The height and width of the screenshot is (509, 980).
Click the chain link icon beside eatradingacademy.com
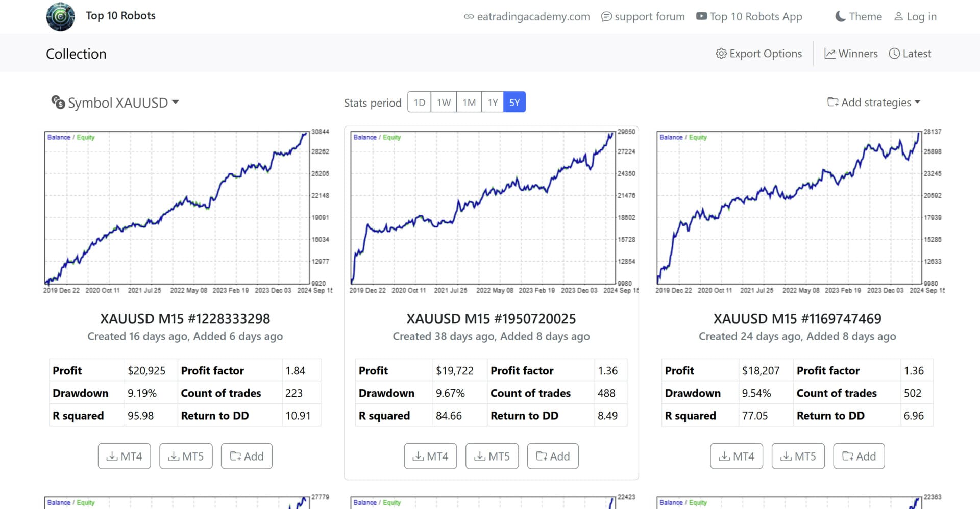pos(469,17)
